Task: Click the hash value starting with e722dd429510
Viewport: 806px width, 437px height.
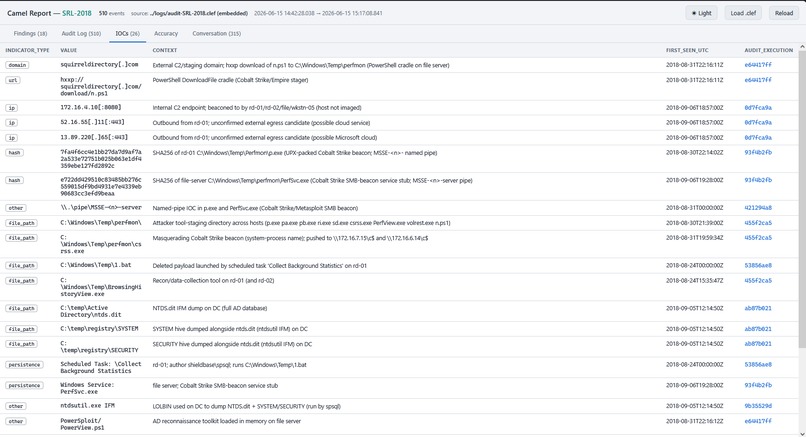Action: (x=101, y=187)
